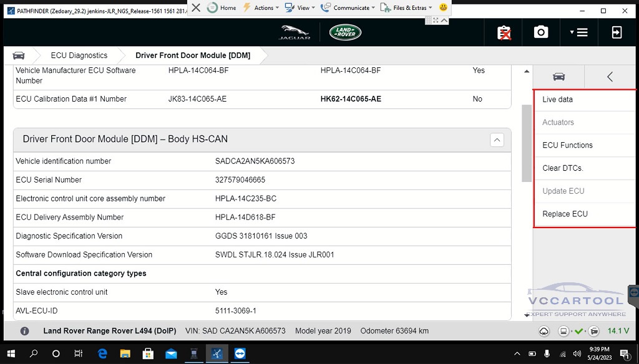This screenshot has height=364, width=639.
Task: Click the car icon above side menu
Action: click(x=559, y=77)
